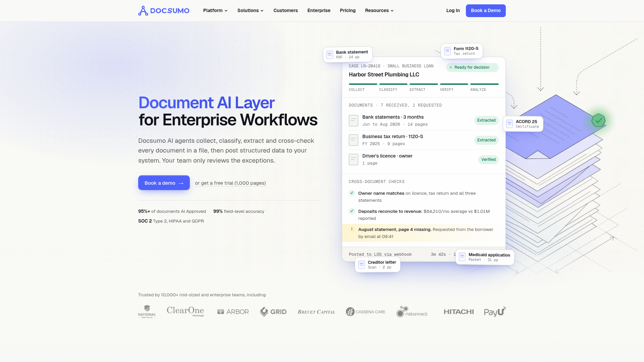Click the Riskonnect logo
Viewport: 644px width, 362px height.
tap(412, 312)
